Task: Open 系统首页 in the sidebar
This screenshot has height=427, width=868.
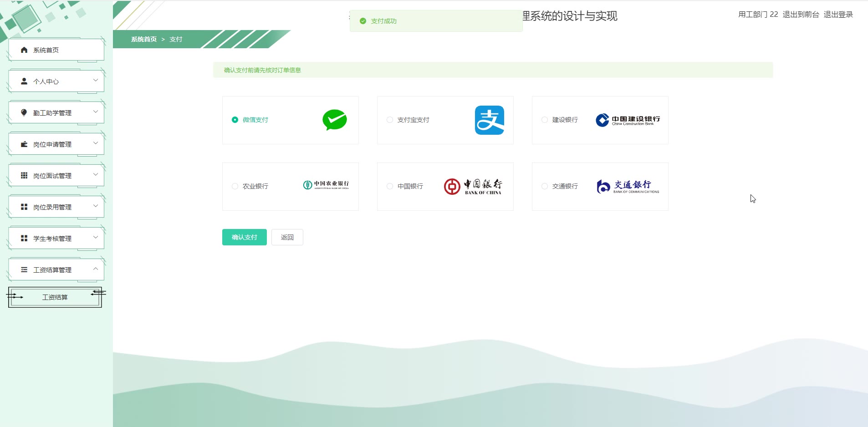Action: tap(56, 50)
